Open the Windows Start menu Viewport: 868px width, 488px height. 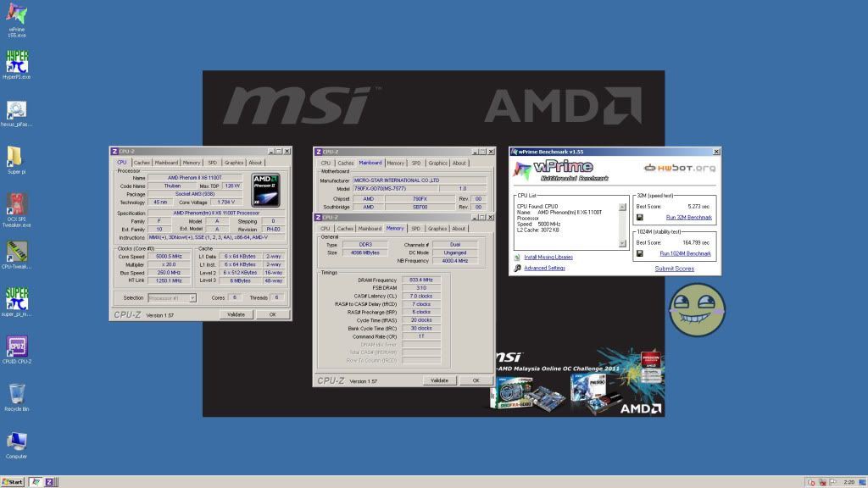coord(13,481)
